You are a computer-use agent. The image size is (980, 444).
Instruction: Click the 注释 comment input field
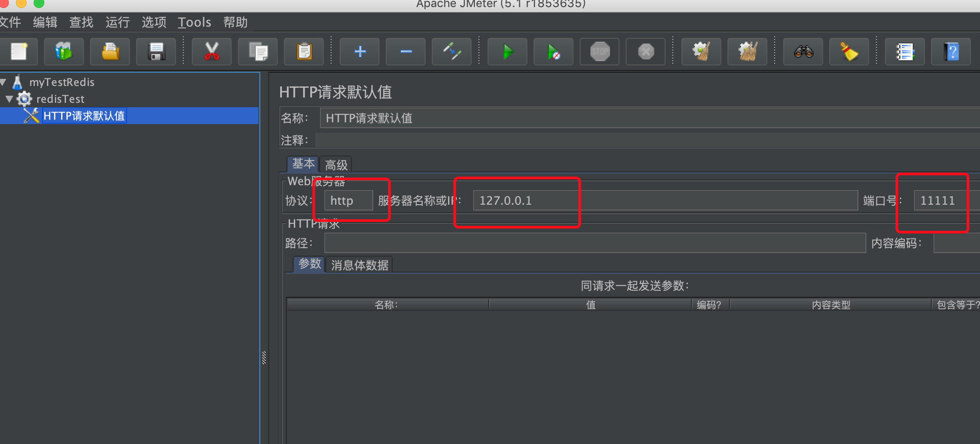pyautogui.click(x=648, y=140)
